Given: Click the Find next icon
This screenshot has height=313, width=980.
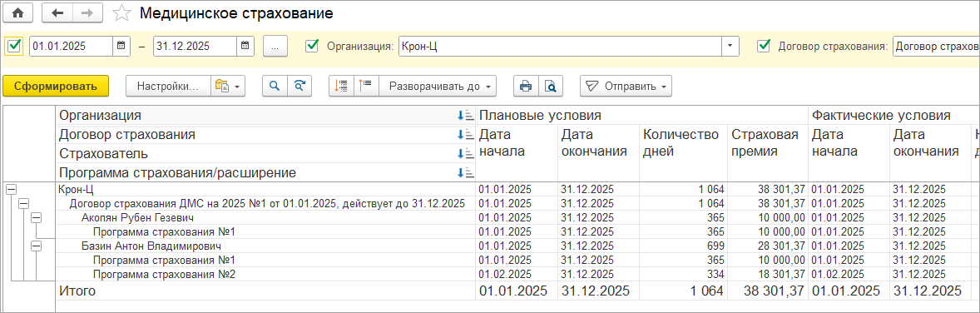Looking at the screenshot, I should point(299,87).
